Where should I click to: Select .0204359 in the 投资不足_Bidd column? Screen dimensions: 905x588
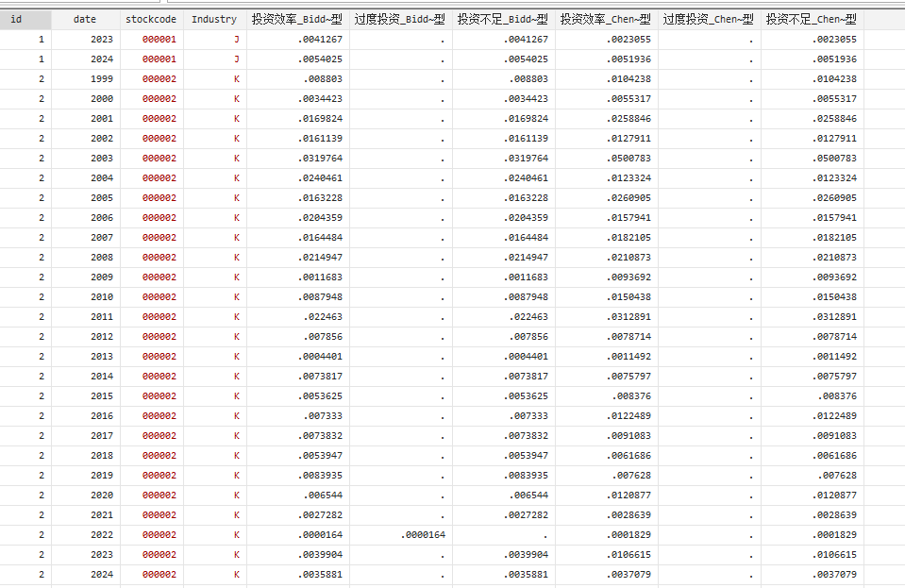click(x=503, y=217)
